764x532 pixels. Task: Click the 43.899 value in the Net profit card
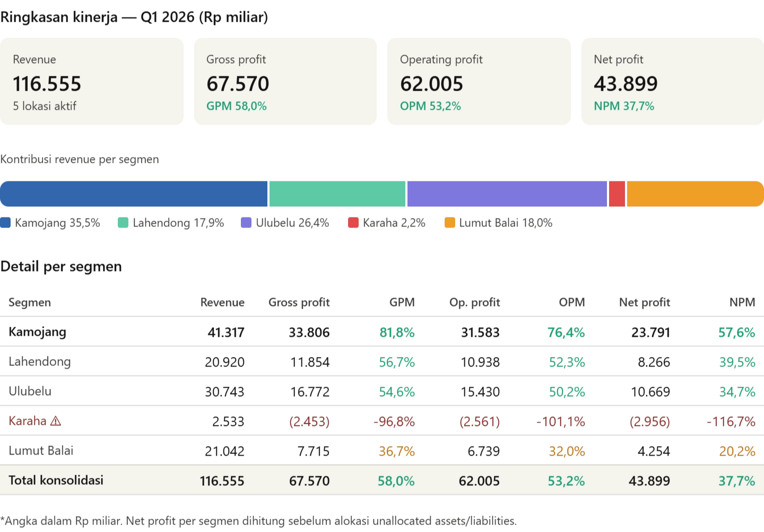click(626, 84)
